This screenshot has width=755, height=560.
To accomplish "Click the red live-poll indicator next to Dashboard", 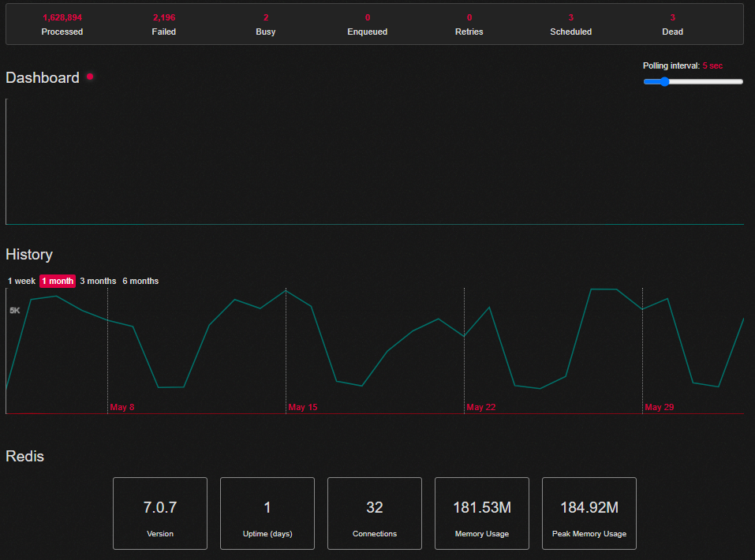I will (x=90, y=77).
